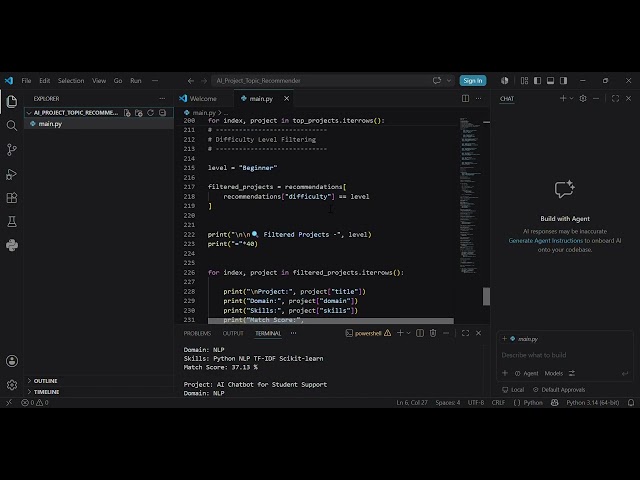Toggle Primary Side Bar visibility
Image resolution: width=640 pixels, height=480 pixels.
tap(538, 80)
